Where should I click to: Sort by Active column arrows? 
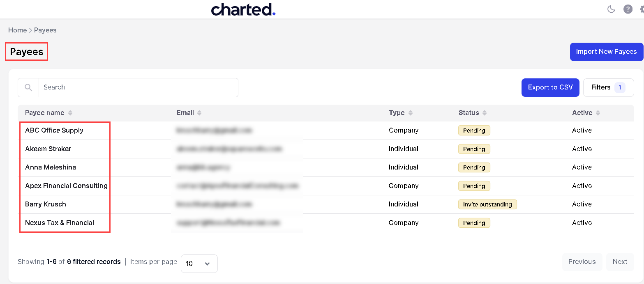click(x=598, y=113)
